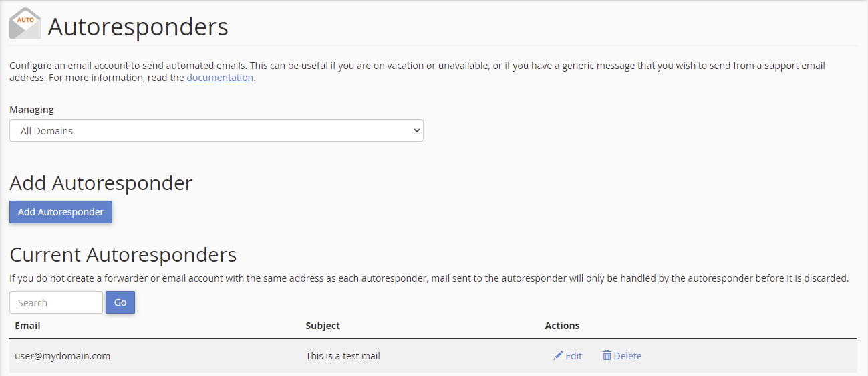Click the Add Autoresponder section heading
Screen dimensions: 868x376
click(101, 183)
